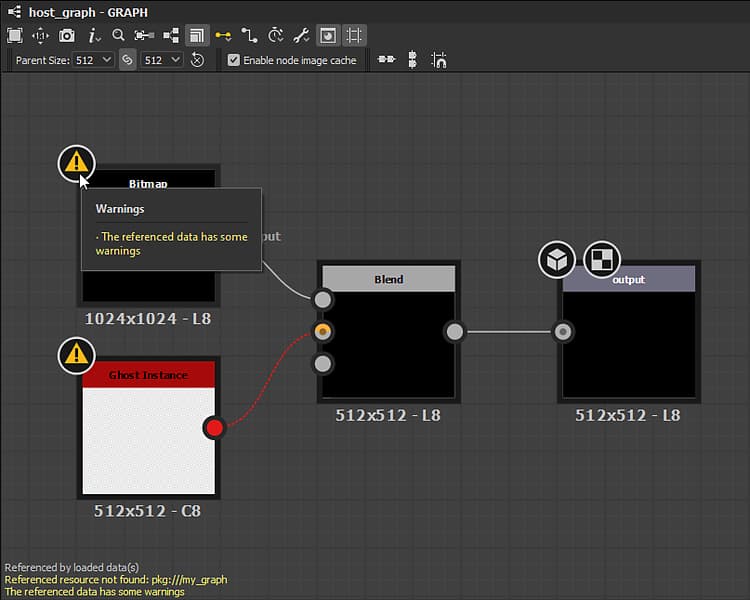Open the wrench tools menu

click(x=300, y=36)
